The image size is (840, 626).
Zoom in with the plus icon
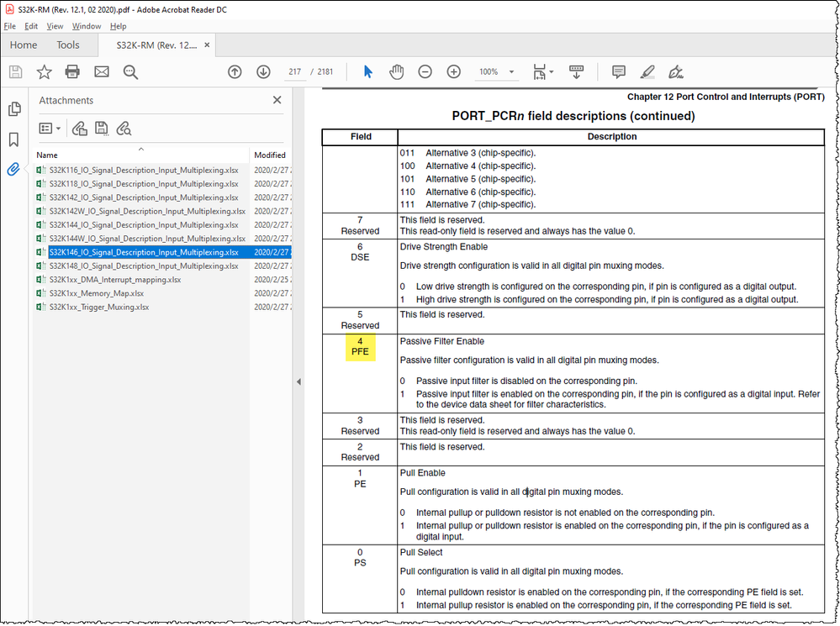[x=453, y=71]
